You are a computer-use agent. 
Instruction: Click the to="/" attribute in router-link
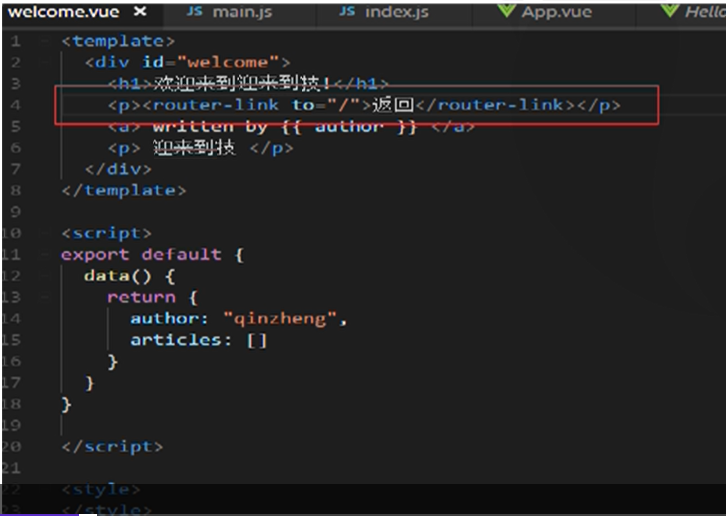click(325, 105)
